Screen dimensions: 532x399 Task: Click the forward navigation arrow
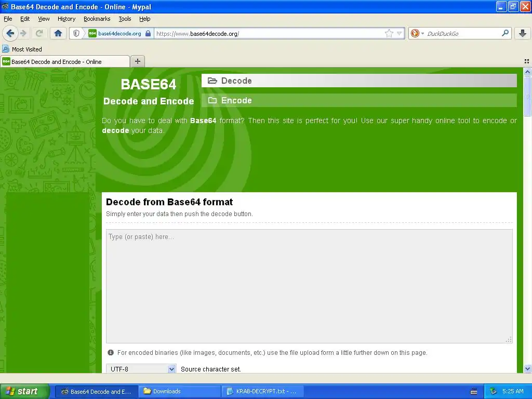(x=23, y=33)
